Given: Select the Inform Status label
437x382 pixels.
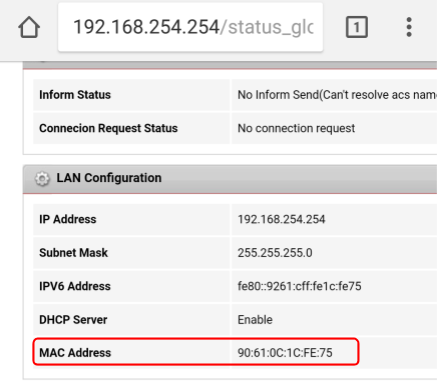Looking at the screenshot, I should [x=75, y=95].
